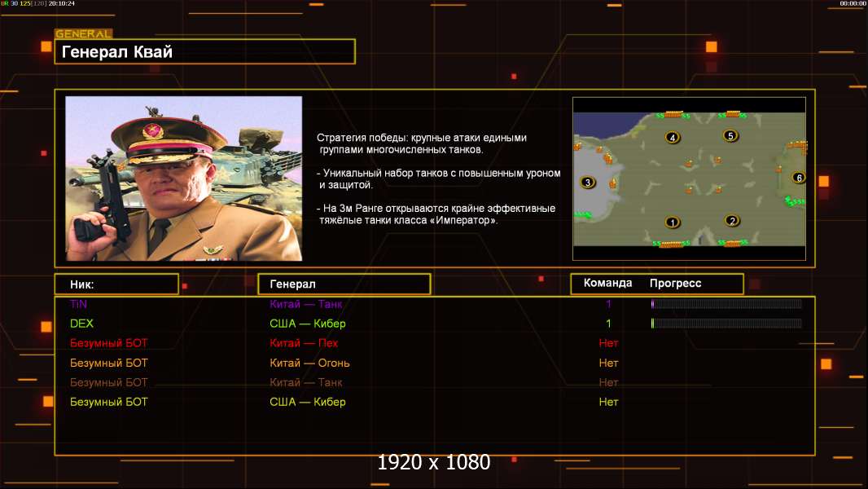Click the 'Китай — Пех' general entry

(304, 343)
